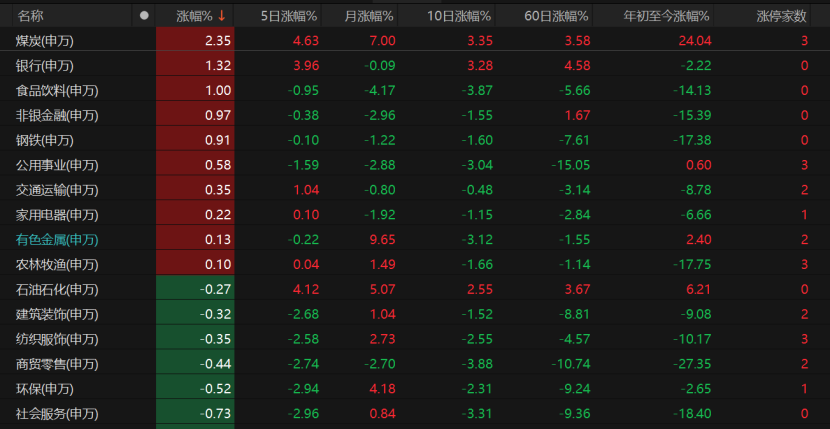The image size is (830, 429).
Task: Open the highlighted 有色金属(申万) sector
Action: pos(57,240)
